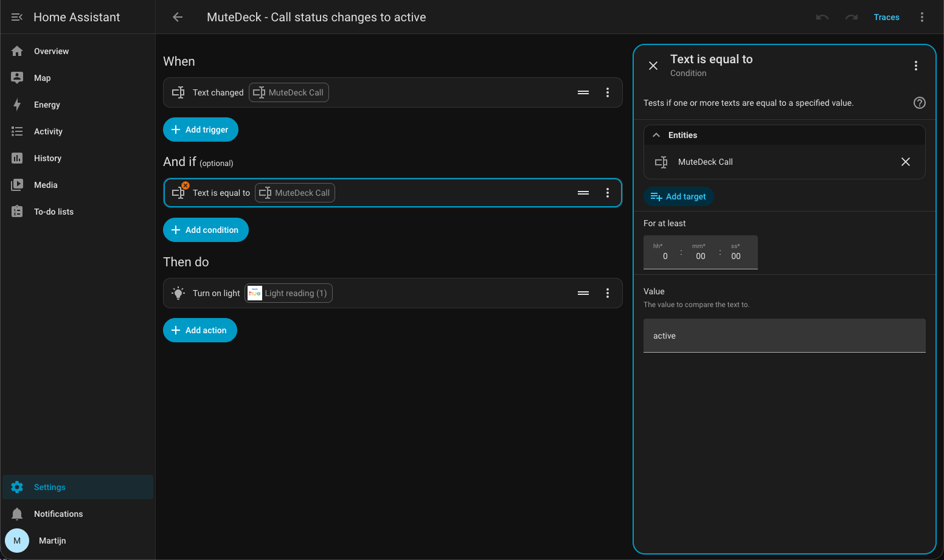Click Add target in condition panel
Image resolution: width=944 pixels, height=560 pixels.
coord(678,196)
